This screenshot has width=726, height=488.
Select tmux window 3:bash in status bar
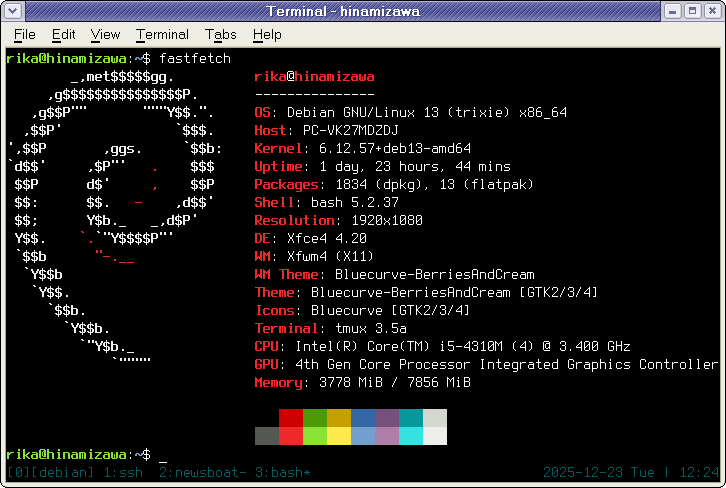(x=283, y=473)
